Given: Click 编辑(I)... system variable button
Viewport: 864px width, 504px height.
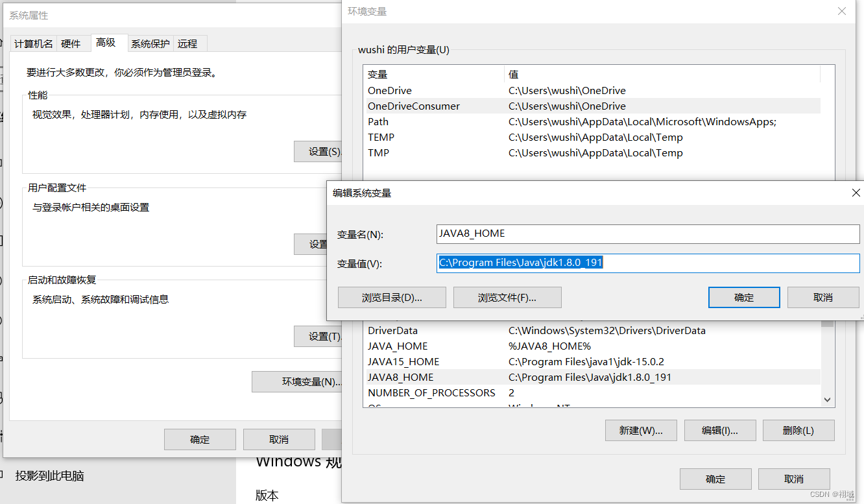Looking at the screenshot, I should [x=720, y=430].
